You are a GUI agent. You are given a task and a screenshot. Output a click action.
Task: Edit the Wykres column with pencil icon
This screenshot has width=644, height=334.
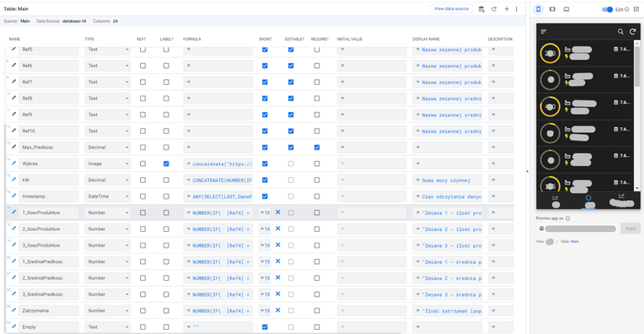coord(13,163)
